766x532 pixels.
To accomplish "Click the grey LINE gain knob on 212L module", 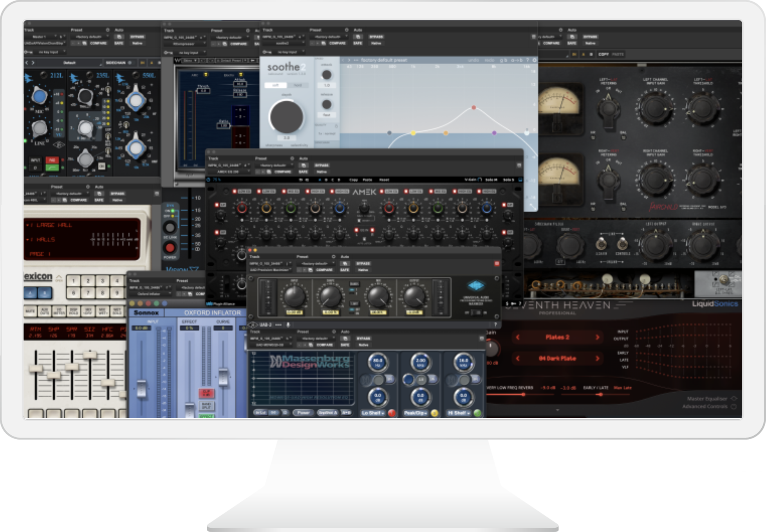I will tap(39, 128).
